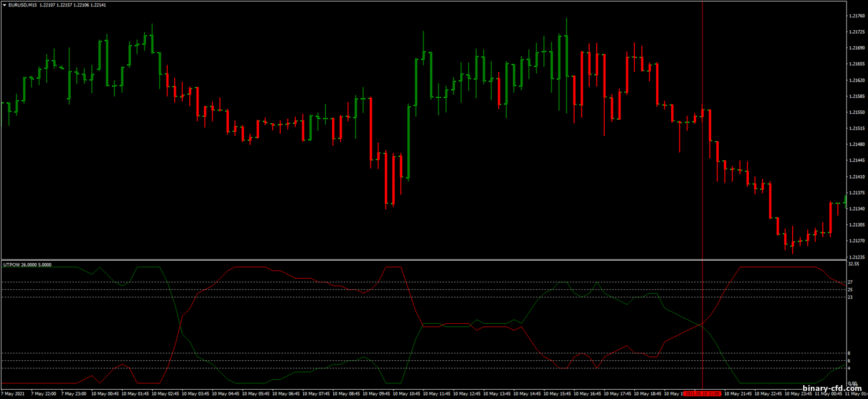Click the 10 May 22:45 time label

tap(768, 394)
